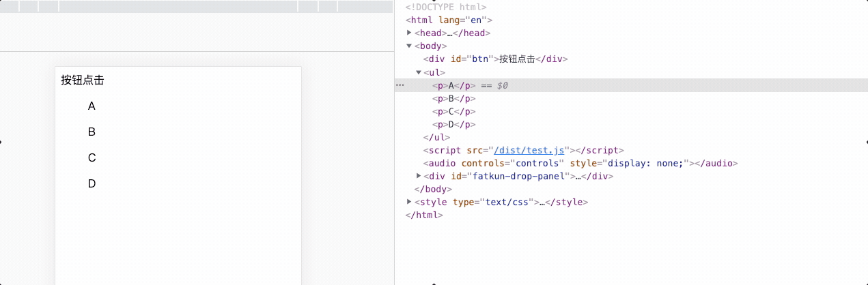Image resolution: width=868 pixels, height=285 pixels.
Task: Click the DOCTYPE html line
Action: (446, 7)
